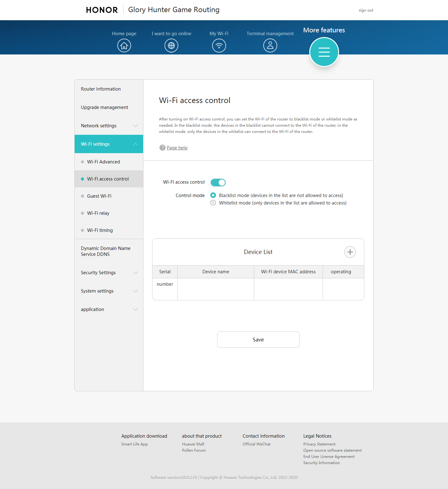This screenshot has height=489, width=448.
Task: Click the globe icon for going online
Action: 171,45
